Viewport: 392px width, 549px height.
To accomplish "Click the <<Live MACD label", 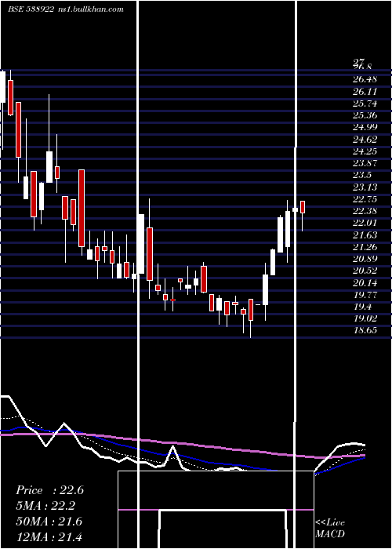I will pyautogui.click(x=330, y=528).
